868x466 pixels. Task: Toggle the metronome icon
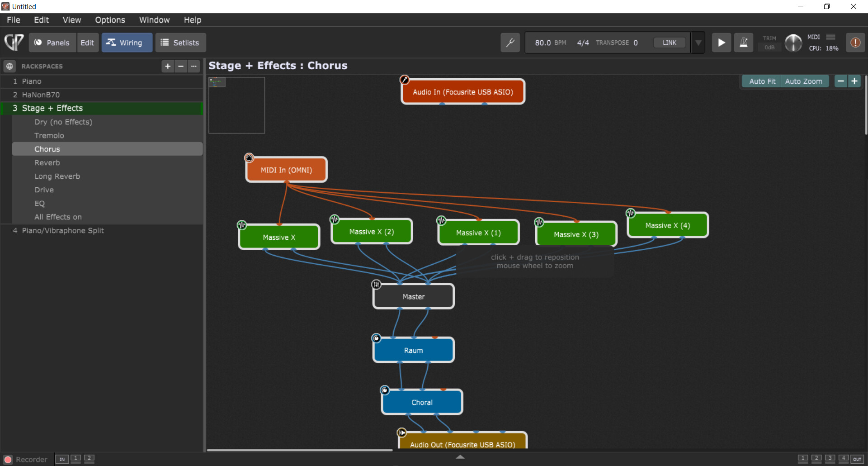pyautogui.click(x=743, y=43)
